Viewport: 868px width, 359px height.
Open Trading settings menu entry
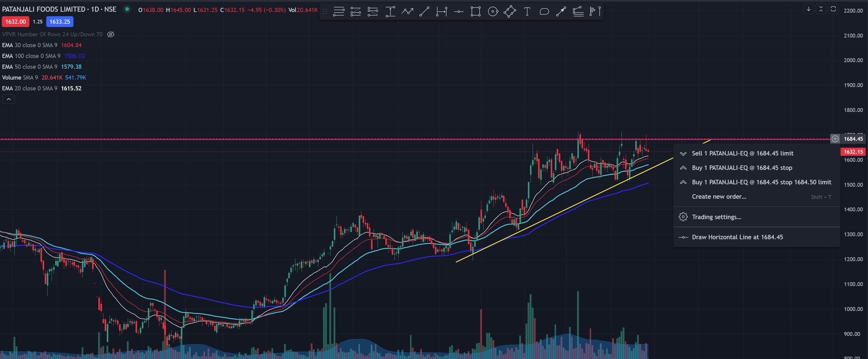click(x=716, y=217)
